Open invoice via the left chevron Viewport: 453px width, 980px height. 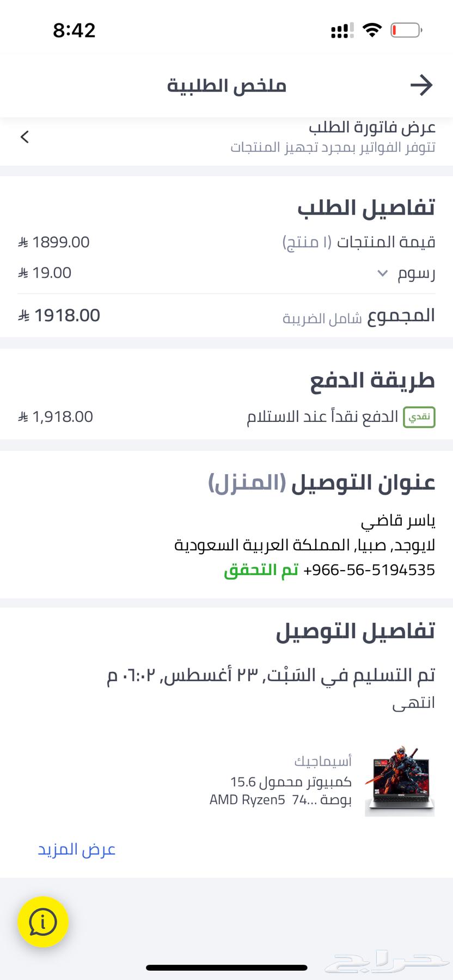point(25,137)
